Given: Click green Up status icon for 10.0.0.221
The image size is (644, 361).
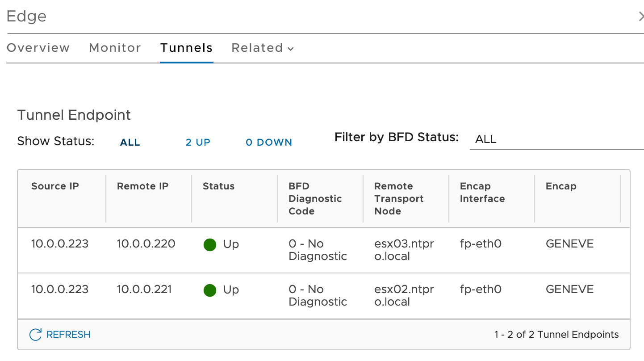Looking at the screenshot, I should tap(210, 290).
